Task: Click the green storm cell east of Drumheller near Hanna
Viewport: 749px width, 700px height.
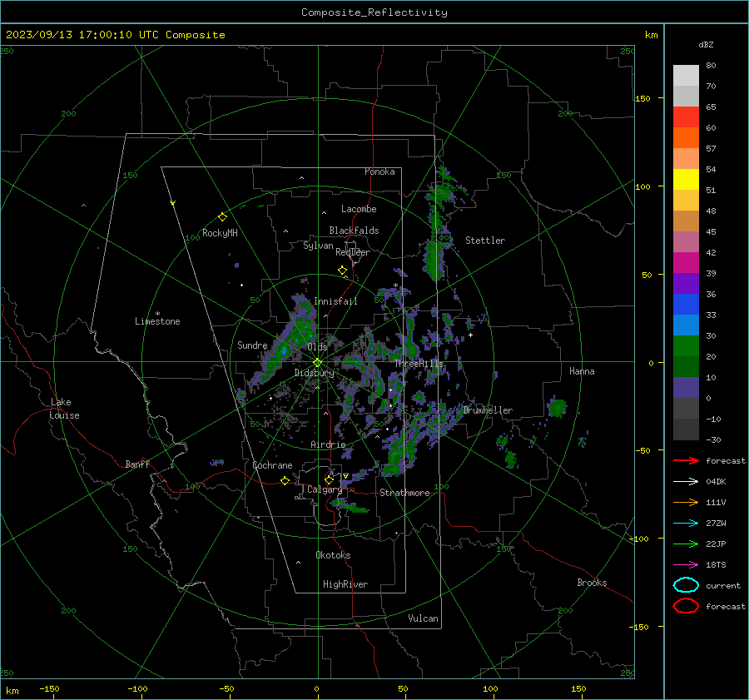Action: [x=557, y=408]
